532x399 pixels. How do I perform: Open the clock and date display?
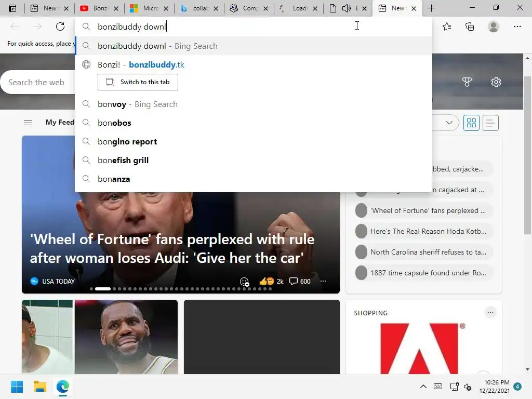click(x=495, y=387)
